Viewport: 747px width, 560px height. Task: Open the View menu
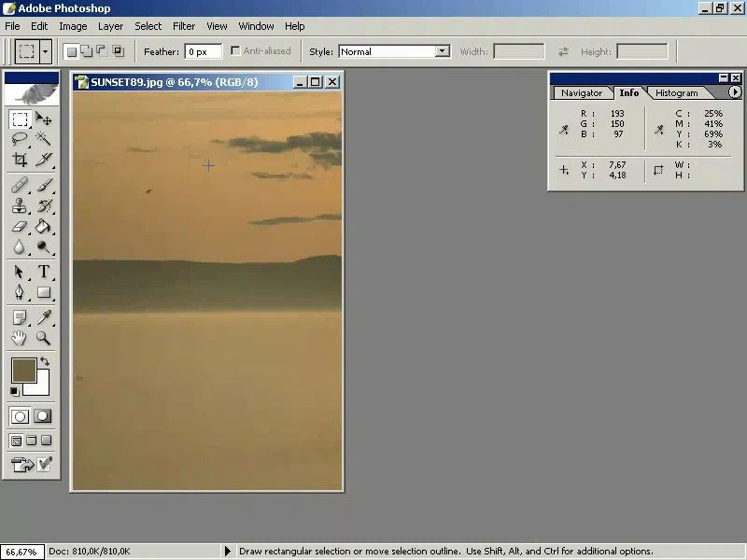(x=217, y=26)
